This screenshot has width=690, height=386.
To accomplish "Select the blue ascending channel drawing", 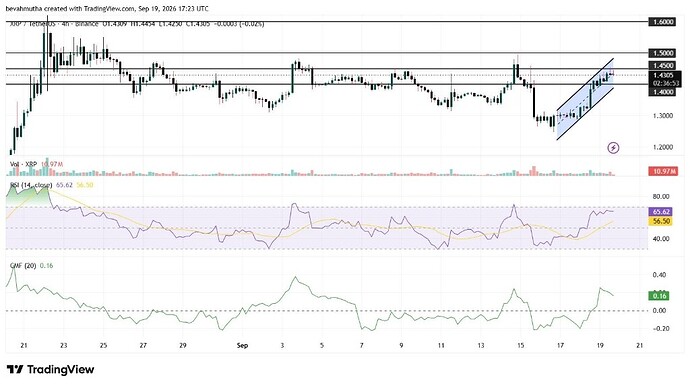I will [585, 99].
